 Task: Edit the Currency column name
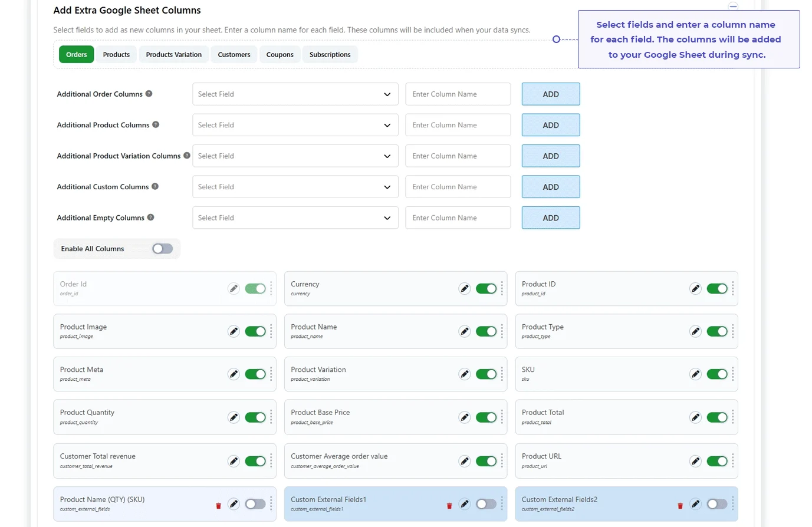[x=465, y=289]
